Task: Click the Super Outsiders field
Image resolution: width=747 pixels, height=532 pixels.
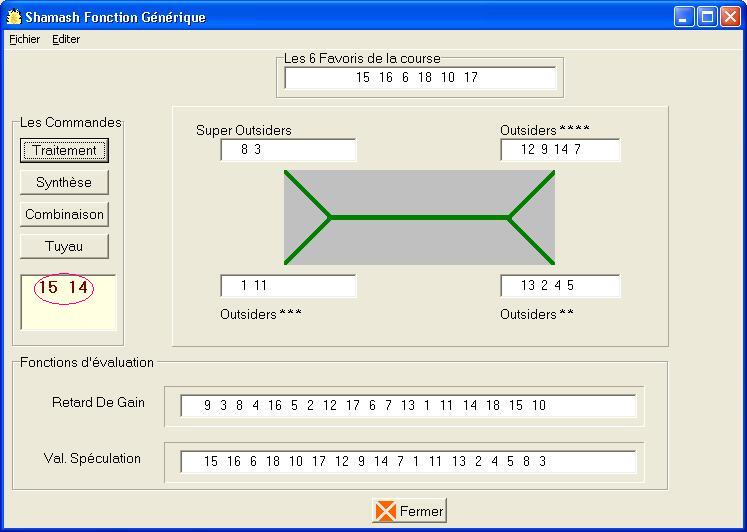Action: [288, 150]
